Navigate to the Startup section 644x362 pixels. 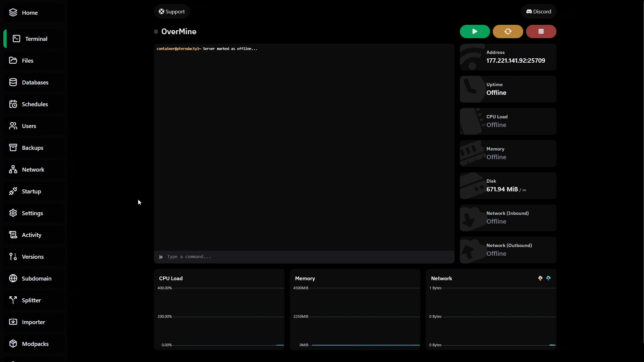coord(31,191)
